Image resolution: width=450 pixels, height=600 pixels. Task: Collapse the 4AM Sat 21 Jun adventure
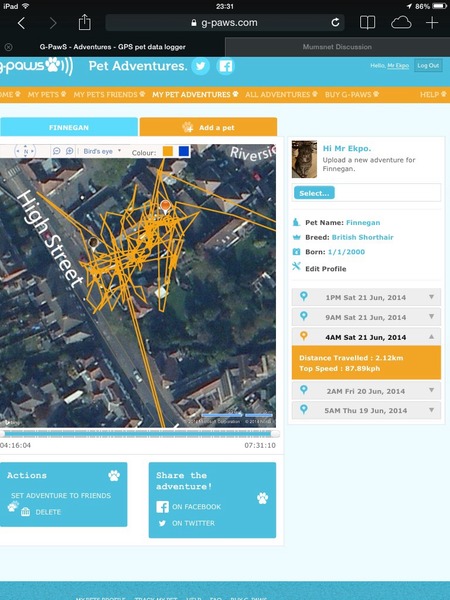(x=366, y=337)
